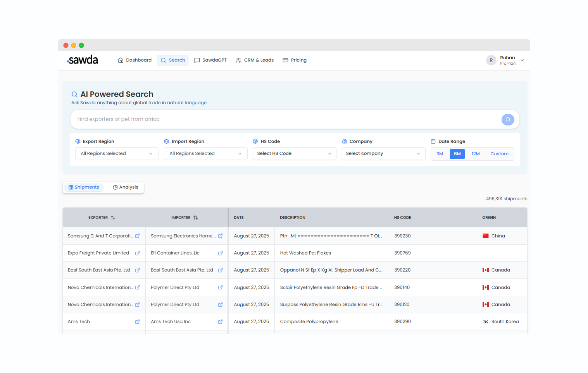Sort by Exporter column arrows
Screen dimensions: 588x373
tap(113, 218)
